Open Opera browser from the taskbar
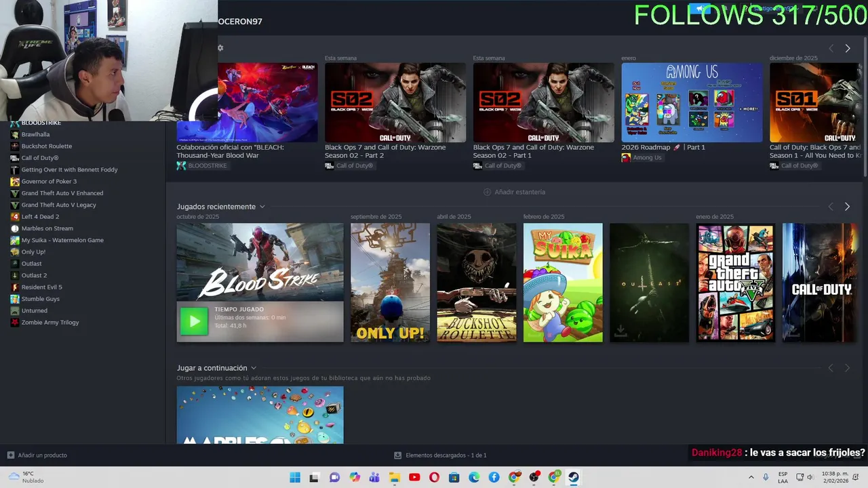Screen dimensions: 868x488 [434, 477]
